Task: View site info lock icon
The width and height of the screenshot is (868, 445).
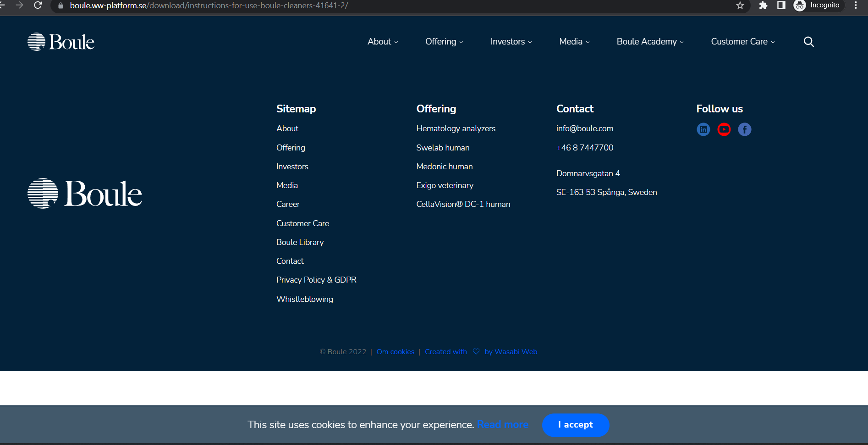Action: [x=60, y=6]
